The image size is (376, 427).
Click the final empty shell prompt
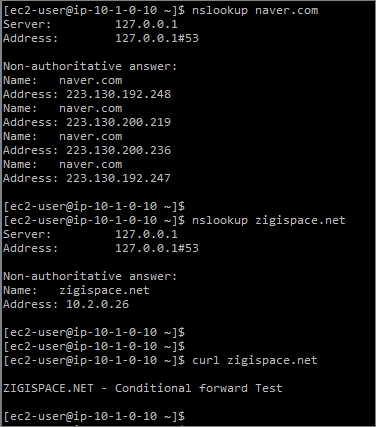pyautogui.click(x=94, y=416)
